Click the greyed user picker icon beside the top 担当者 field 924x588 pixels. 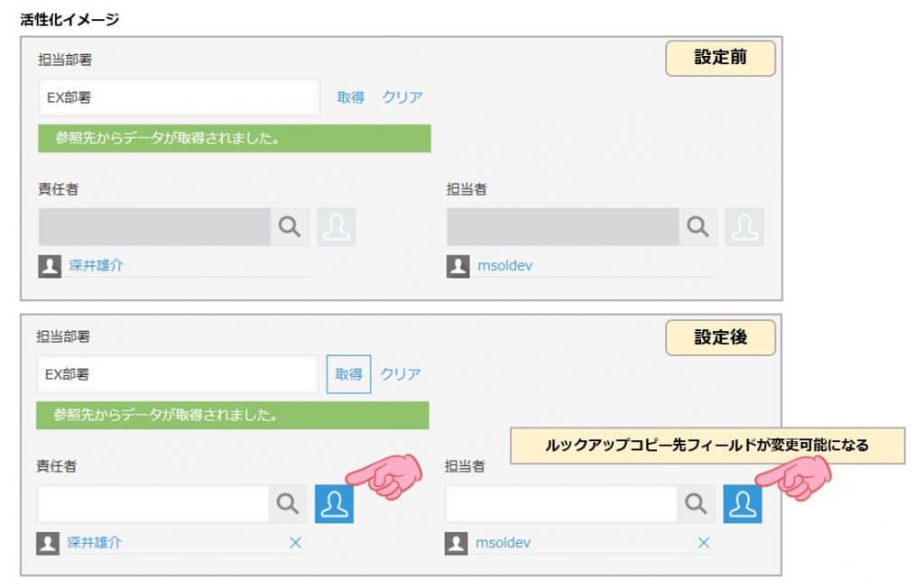click(744, 227)
